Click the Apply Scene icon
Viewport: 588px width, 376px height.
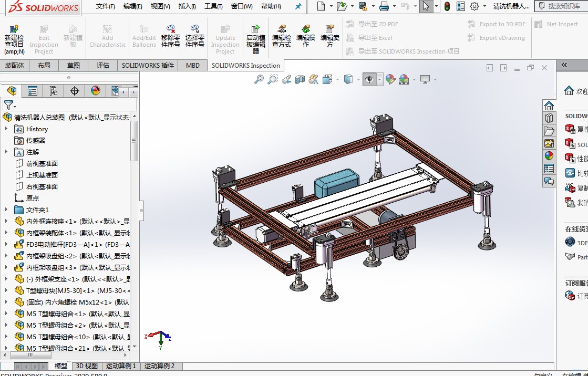(x=404, y=79)
